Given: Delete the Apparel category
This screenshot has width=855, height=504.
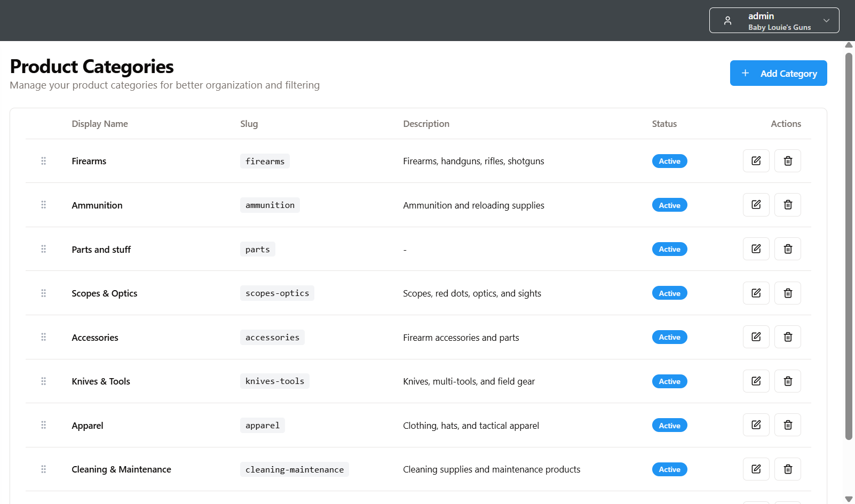Looking at the screenshot, I should point(788,425).
